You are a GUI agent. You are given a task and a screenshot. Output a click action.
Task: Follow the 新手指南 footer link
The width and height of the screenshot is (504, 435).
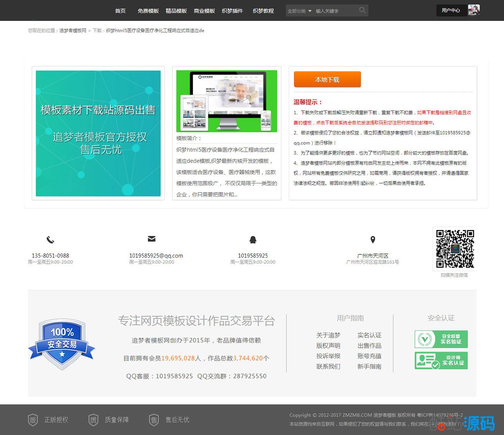[369, 366]
